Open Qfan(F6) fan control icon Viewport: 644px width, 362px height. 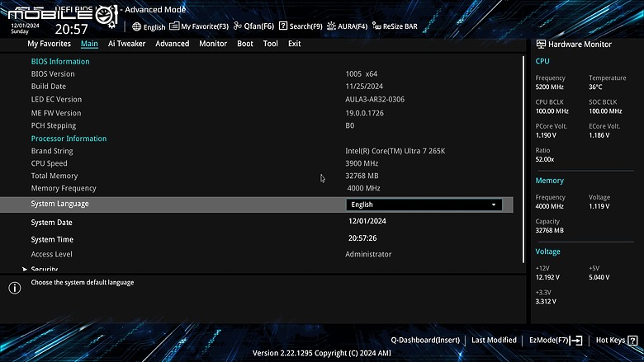pos(238,26)
